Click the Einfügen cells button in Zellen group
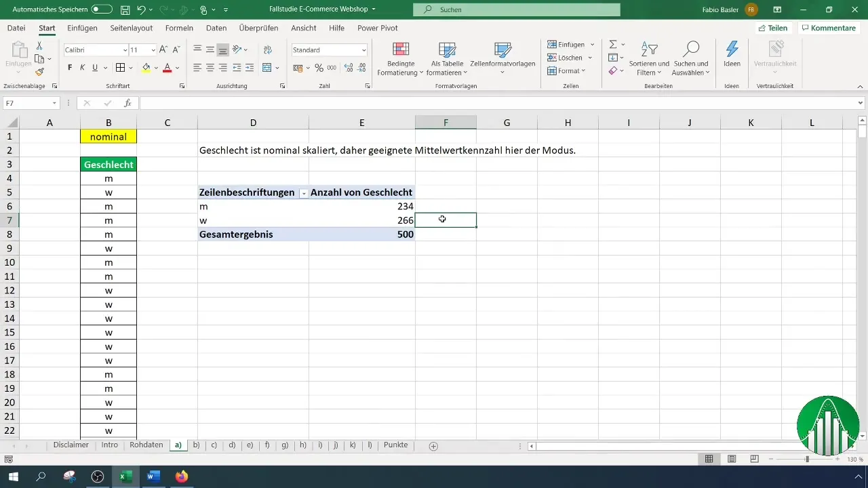868x488 pixels. 570,44
